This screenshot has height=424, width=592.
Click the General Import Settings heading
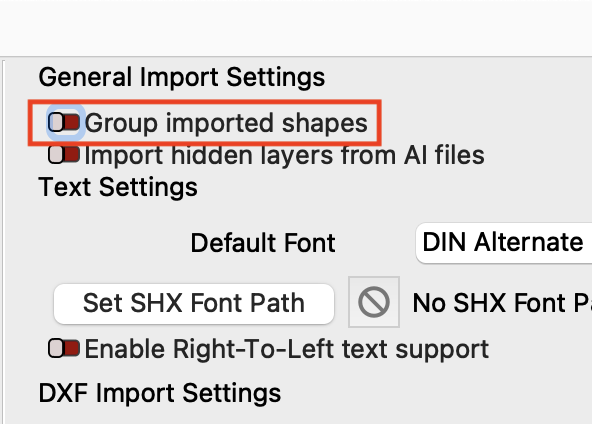coord(182,77)
